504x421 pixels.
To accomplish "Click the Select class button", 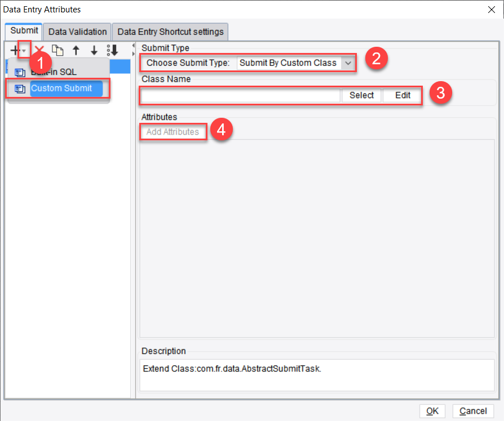I will [361, 95].
